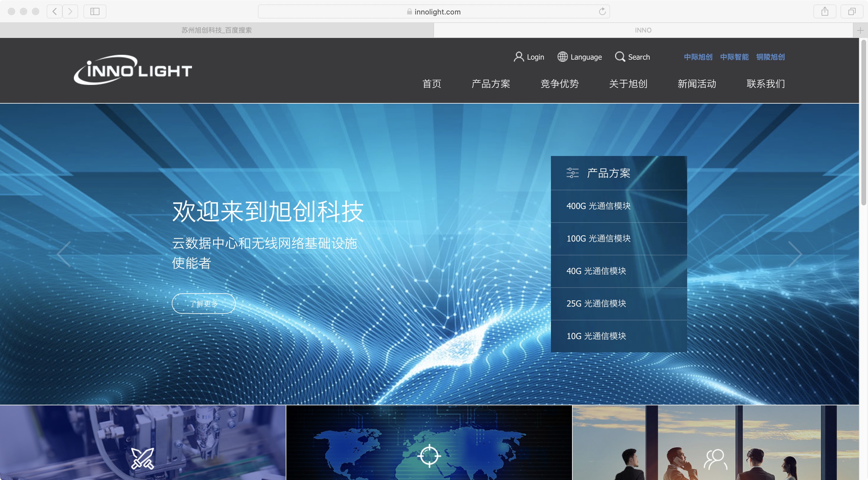Select 10G 光通信模块 product
The height and width of the screenshot is (480, 868).
click(619, 336)
